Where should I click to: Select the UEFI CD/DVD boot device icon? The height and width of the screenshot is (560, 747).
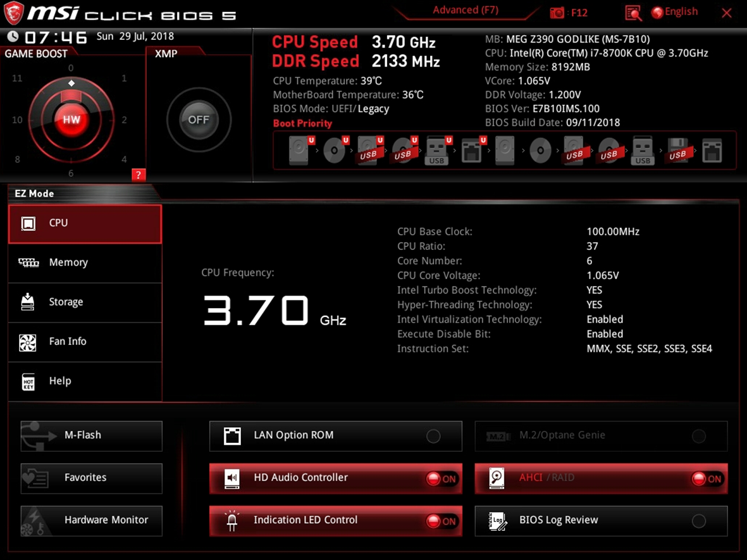click(335, 150)
